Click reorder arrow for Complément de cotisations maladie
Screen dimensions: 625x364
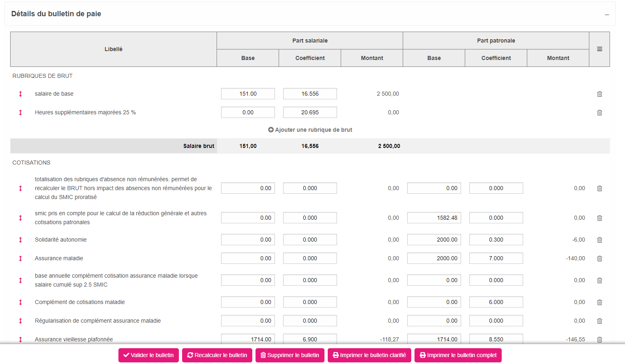coord(20,302)
